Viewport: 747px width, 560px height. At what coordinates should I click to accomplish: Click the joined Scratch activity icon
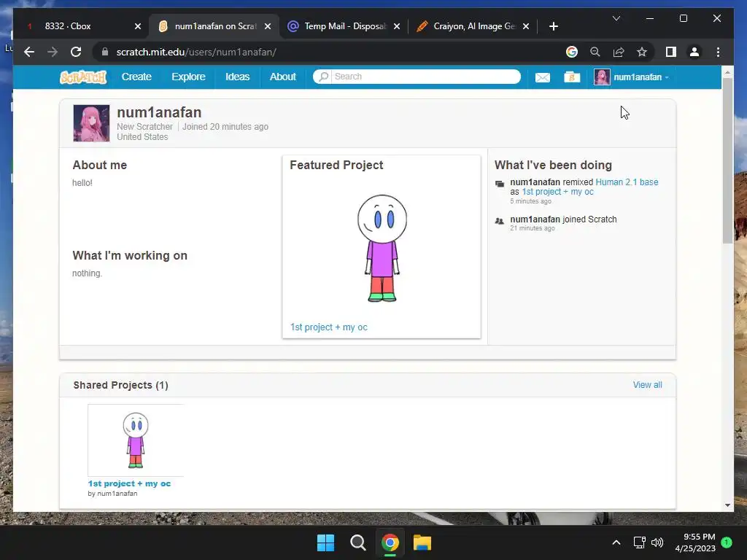click(499, 221)
